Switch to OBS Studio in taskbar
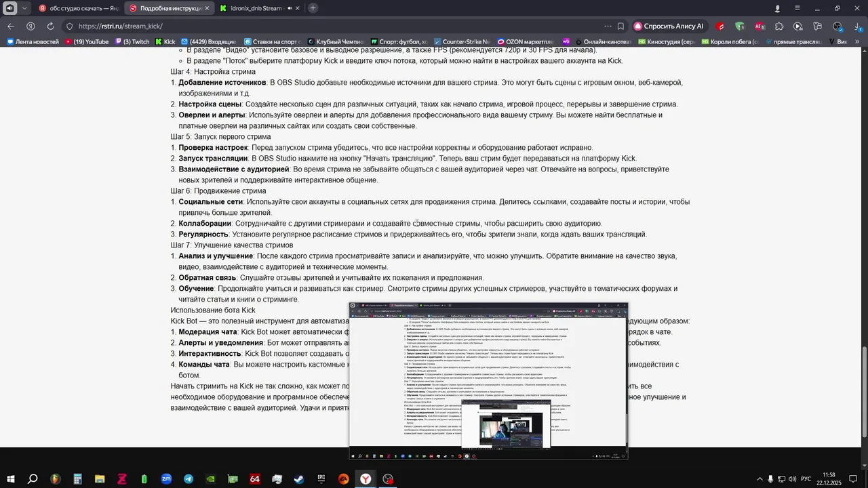 pos(388,479)
